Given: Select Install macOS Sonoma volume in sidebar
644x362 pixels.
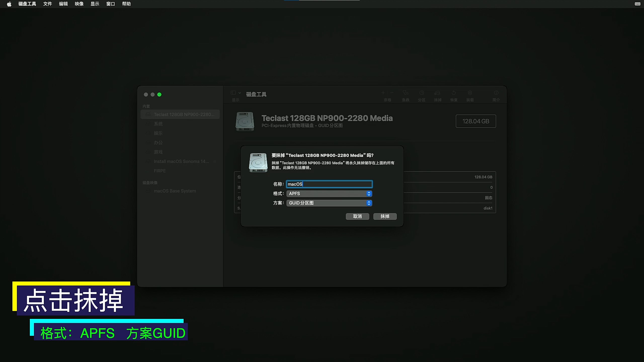Looking at the screenshot, I should (x=181, y=161).
